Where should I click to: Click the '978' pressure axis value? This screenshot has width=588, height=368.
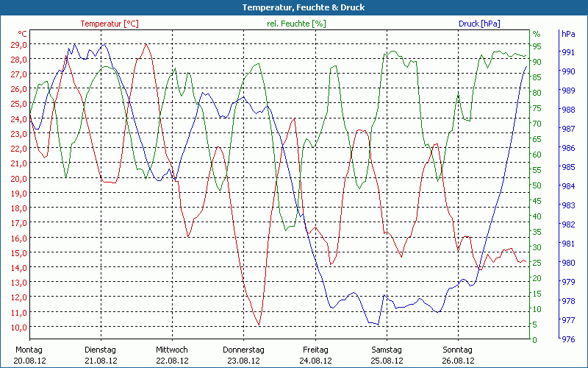[x=568, y=301]
